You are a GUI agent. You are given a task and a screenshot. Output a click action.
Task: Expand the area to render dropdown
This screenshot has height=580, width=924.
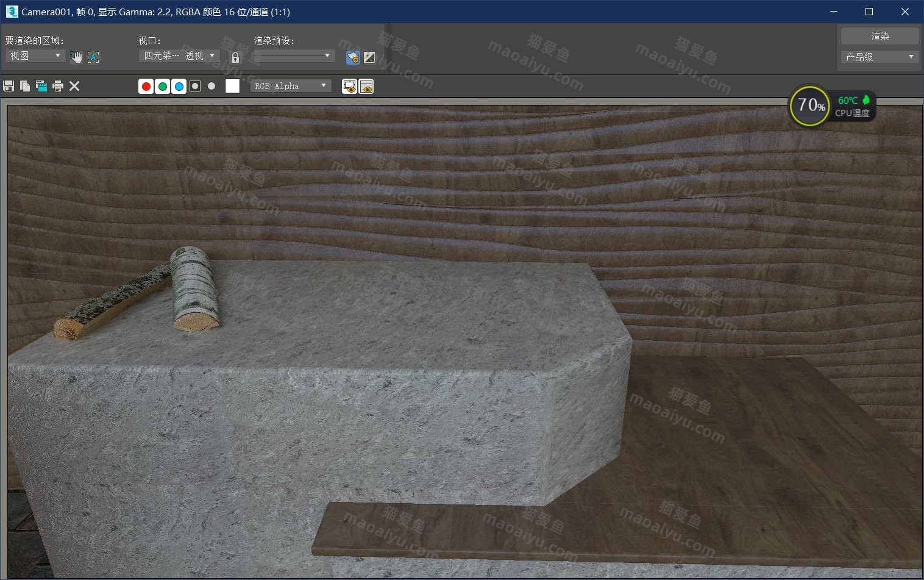35,55
